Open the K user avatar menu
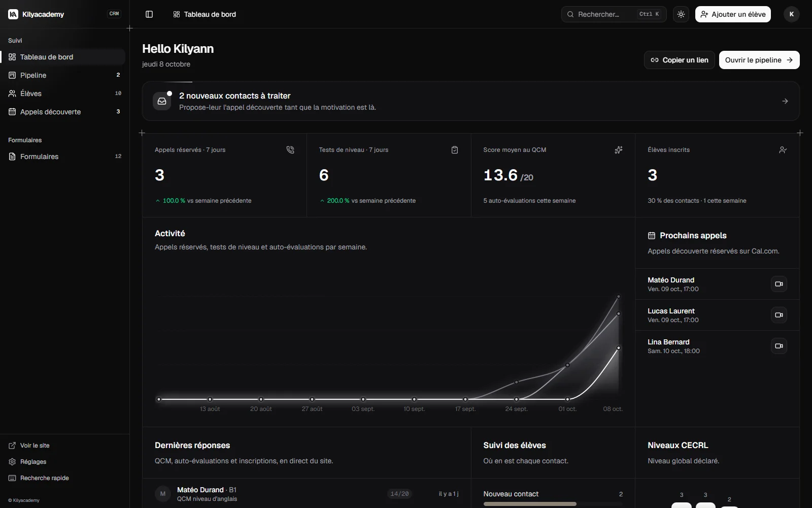The image size is (812, 508). click(792, 14)
